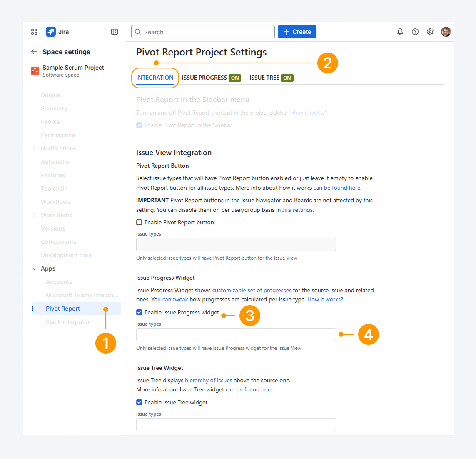The width and height of the screenshot is (476, 459).
Task: Open Summary in space settings
Action: pos(54,108)
